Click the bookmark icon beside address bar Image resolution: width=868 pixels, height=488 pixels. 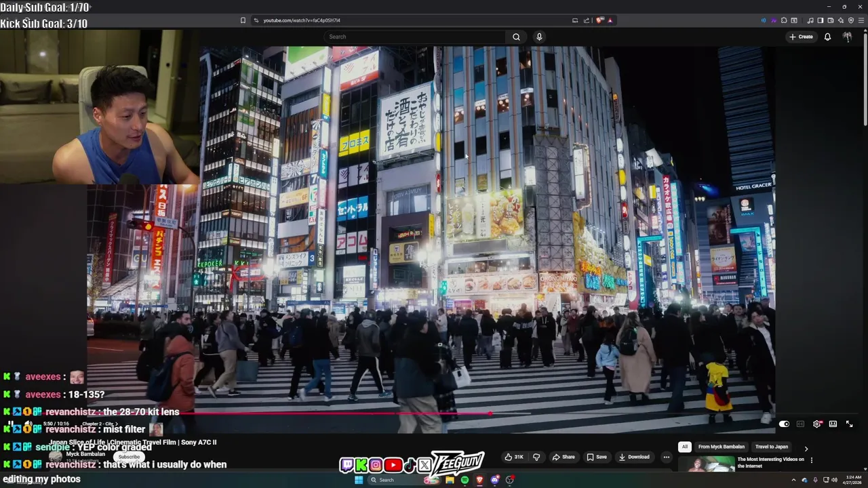pyautogui.click(x=243, y=20)
